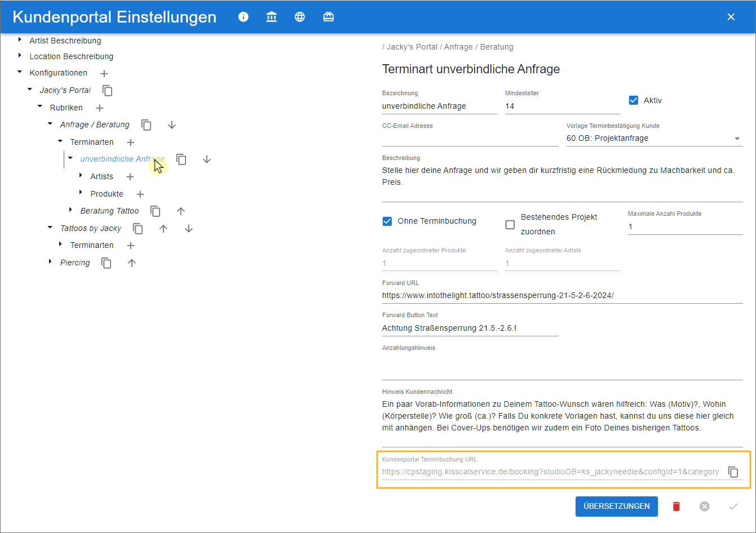Select Beratung Tattoo in tree
This screenshot has height=533, width=756.
pyautogui.click(x=109, y=211)
